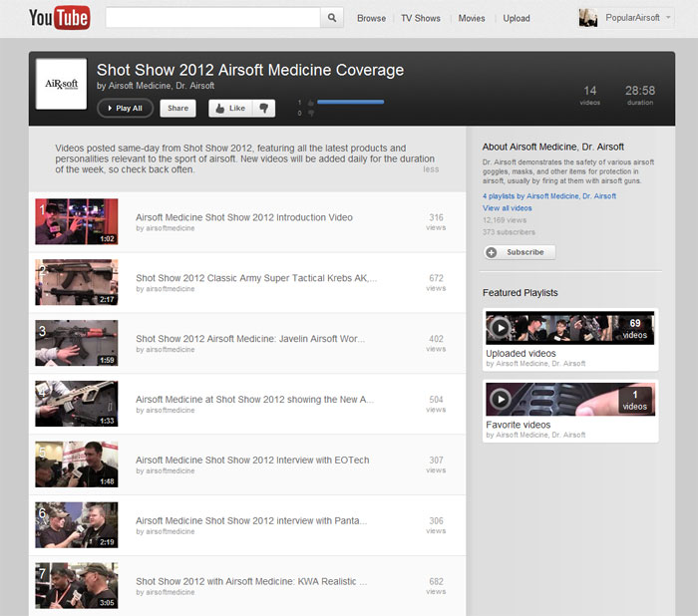Image resolution: width=698 pixels, height=616 pixels.
Task: Play the Favorite videos playlist thumbnail
Action: [569, 399]
